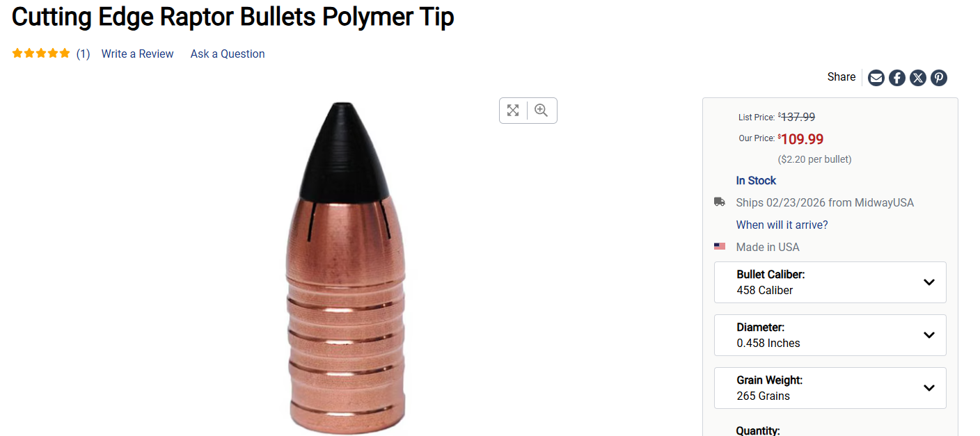Click the USA flag icon
The height and width of the screenshot is (436, 980).
[720, 247]
